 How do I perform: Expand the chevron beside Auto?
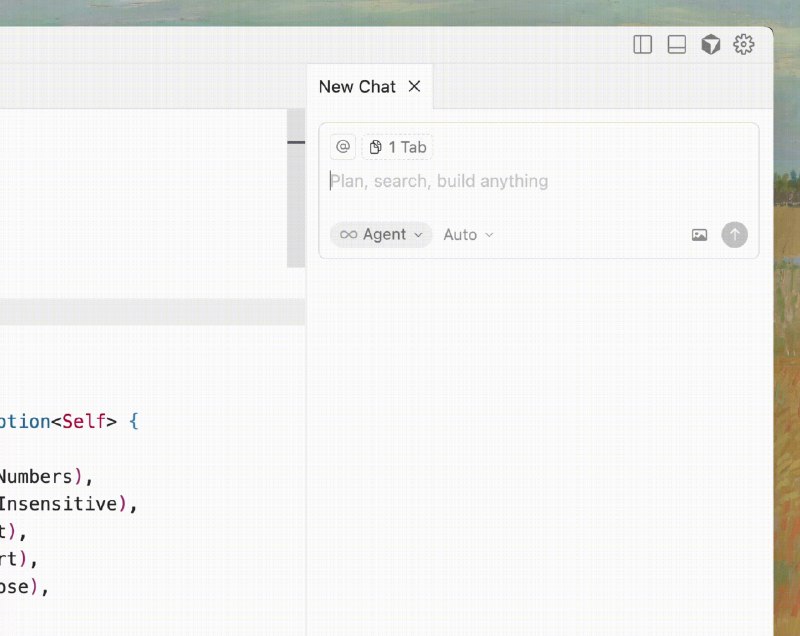pos(488,235)
